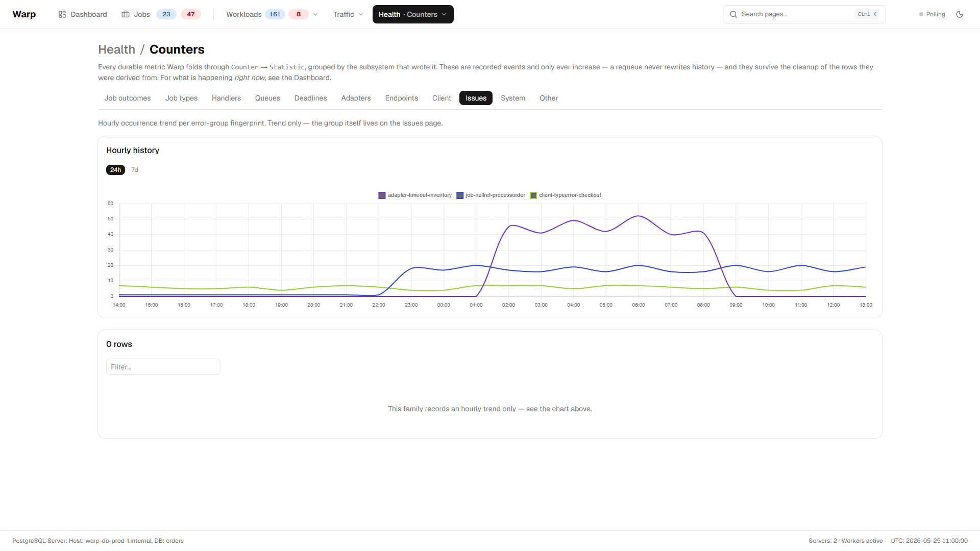Click the adapter-timeout-inventory purple legend swatch
The width and height of the screenshot is (980, 551).
(382, 195)
